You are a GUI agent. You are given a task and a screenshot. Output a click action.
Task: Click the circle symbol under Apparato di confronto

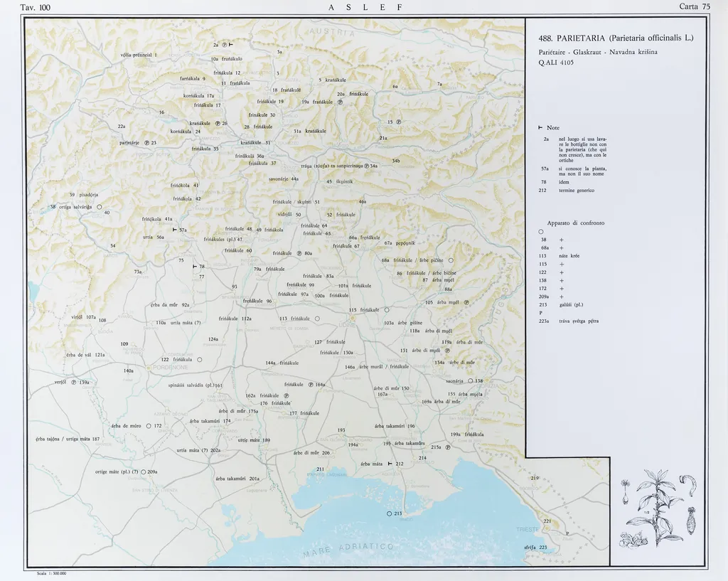(x=541, y=232)
